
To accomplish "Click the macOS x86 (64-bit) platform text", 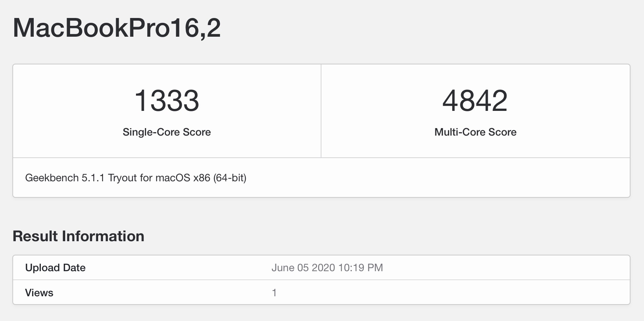I will pyautogui.click(x=201, y=178).
